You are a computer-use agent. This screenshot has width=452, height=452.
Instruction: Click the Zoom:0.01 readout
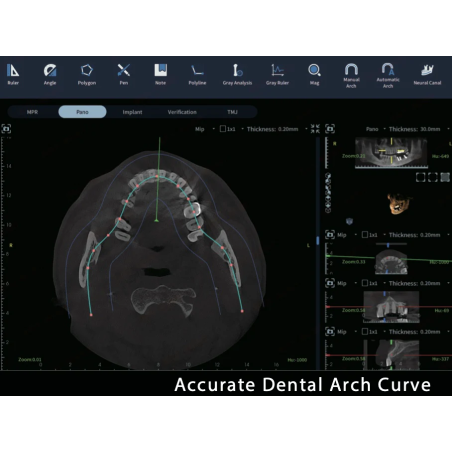(x=30, y=359)
